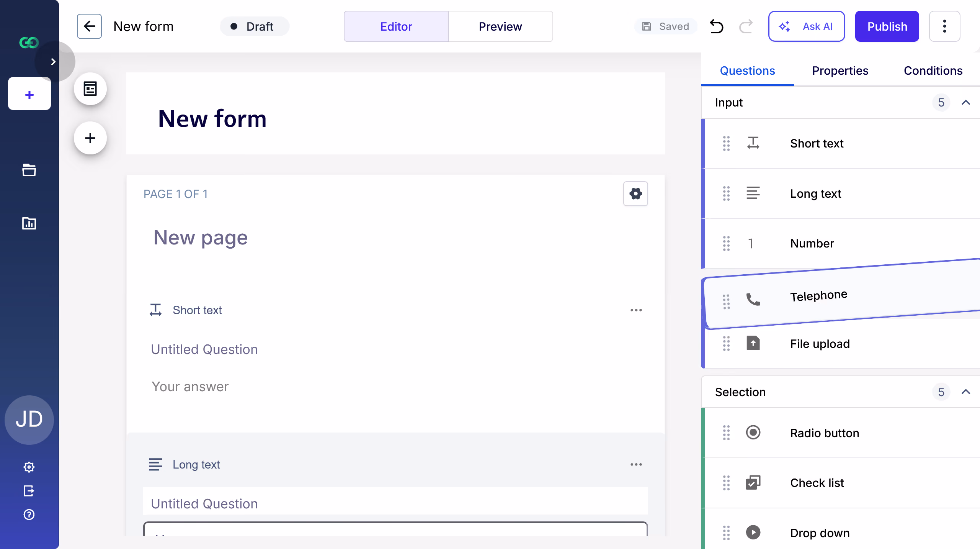Click the GoCanvas logo in the sidebar
Screen dimensions: 980x549
click(29, 43)
